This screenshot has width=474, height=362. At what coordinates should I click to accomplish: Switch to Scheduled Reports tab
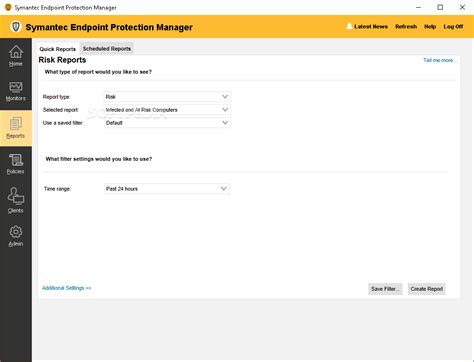click(107, 49)
